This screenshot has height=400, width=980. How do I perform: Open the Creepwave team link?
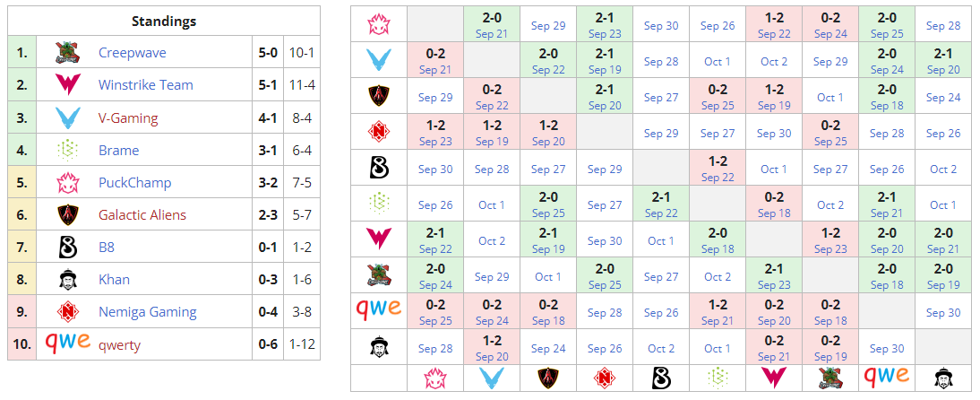click(x=132, y=53)
